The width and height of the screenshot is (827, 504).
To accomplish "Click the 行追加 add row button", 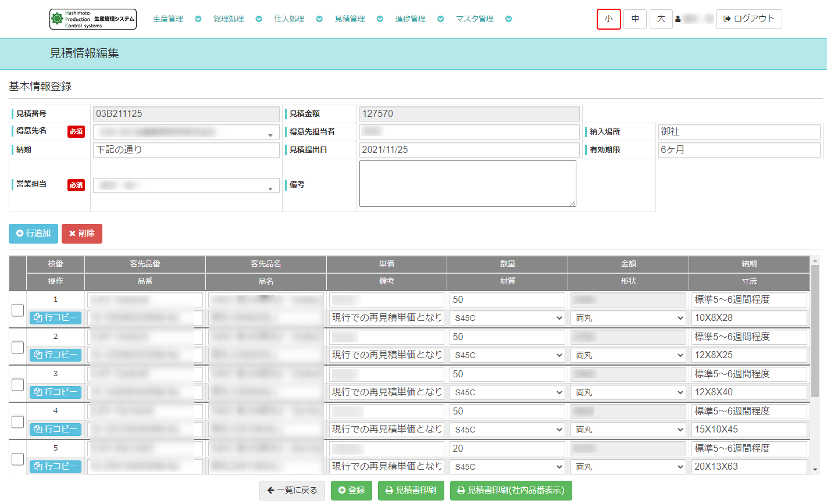I will click(34, 234).
